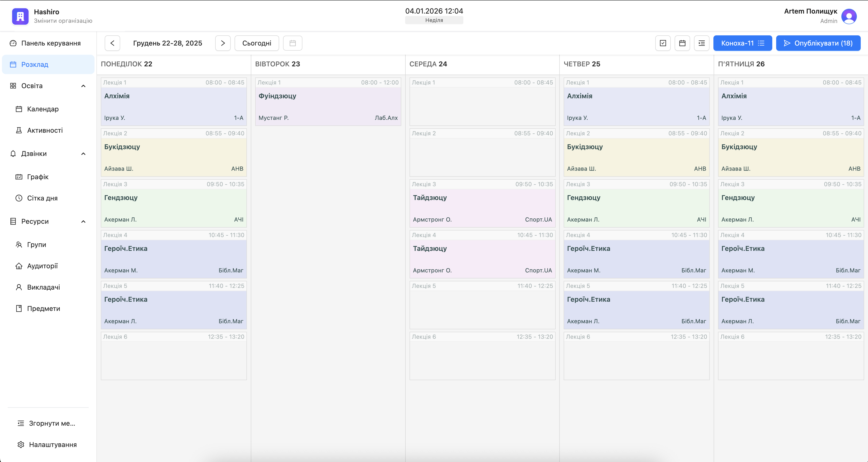Collapse the Освіта section
Screen dimensions: 868x462
click(x=83, y=86)
